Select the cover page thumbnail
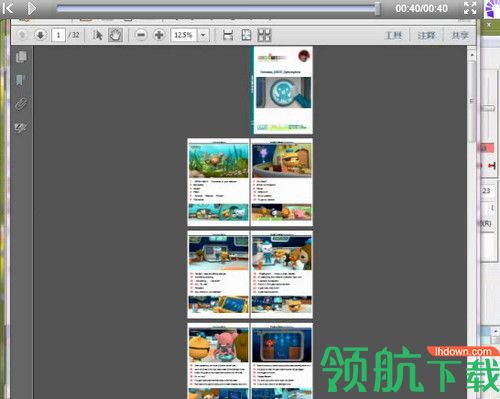The height and width of the screenshot is (399, 500). pos(282,90)
